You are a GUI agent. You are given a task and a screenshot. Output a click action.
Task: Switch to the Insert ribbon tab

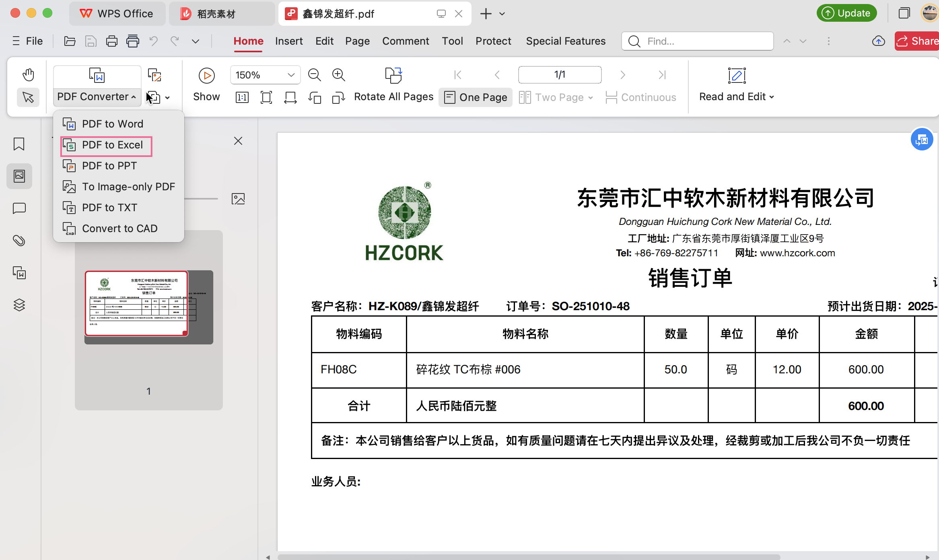tap(289, 41)
